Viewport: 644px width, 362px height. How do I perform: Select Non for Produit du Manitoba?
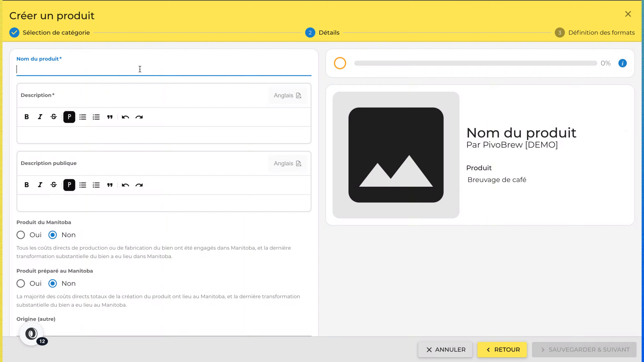[x=53, y=235]
